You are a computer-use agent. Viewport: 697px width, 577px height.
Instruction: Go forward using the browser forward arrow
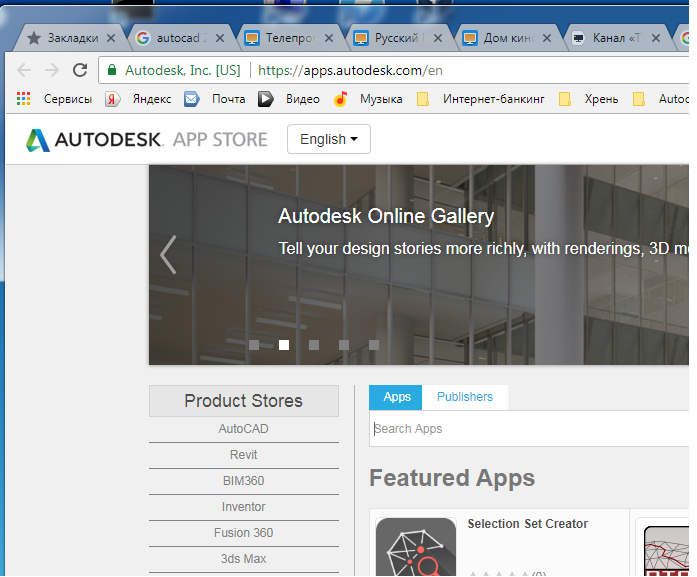[x=52, y=70]
